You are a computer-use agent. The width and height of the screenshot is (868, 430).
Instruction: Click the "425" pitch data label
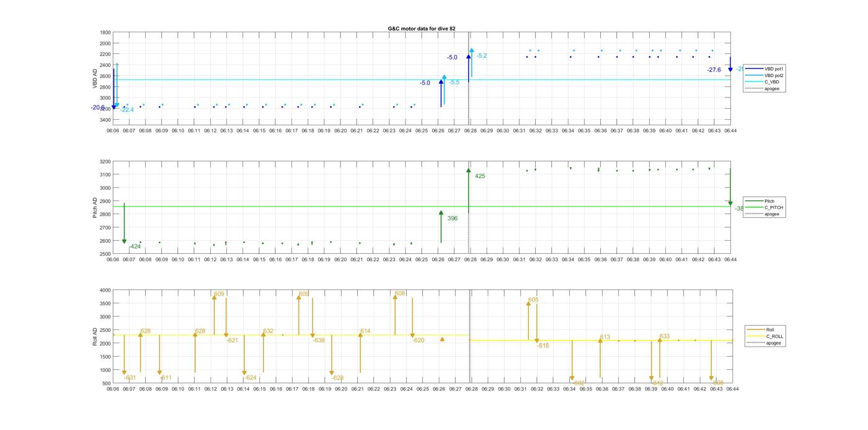(x=480, y=176)
